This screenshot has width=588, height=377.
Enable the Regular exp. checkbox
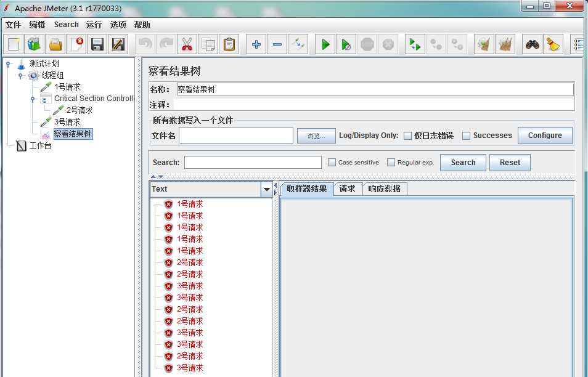pyautogui.click(x=391, y=162)
